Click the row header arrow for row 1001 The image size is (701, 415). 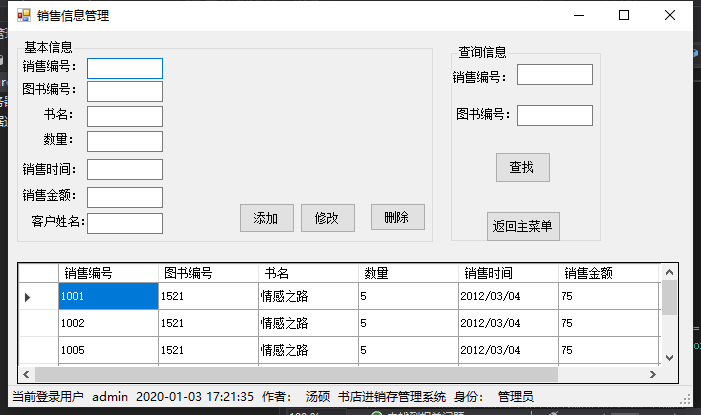[28, 297]
